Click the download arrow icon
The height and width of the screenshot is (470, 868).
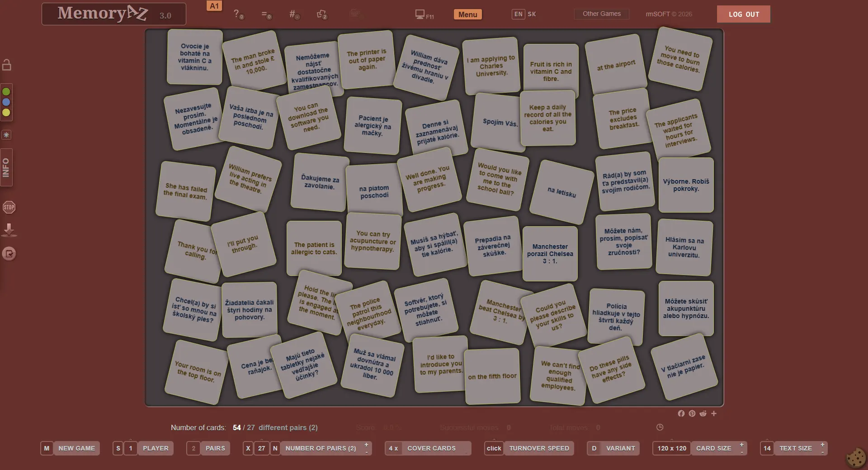[9, 230]
